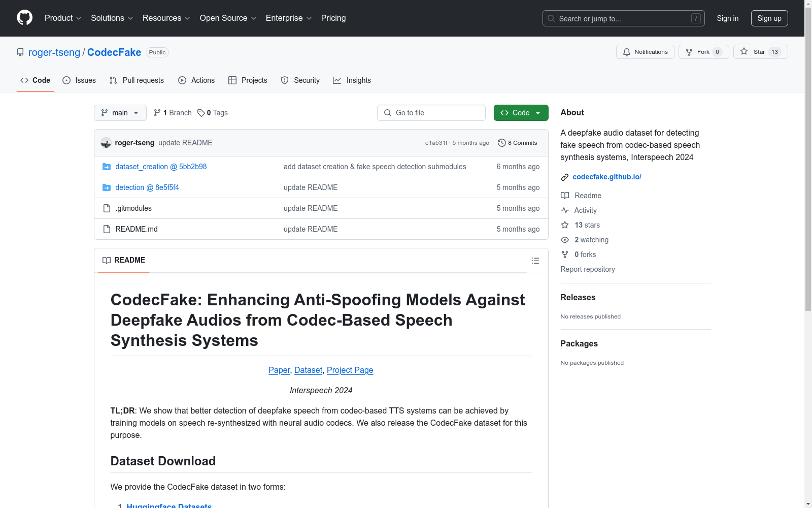View the 0 Tags link
This screenshot has height=508, width=812.
tap(213, 113)
